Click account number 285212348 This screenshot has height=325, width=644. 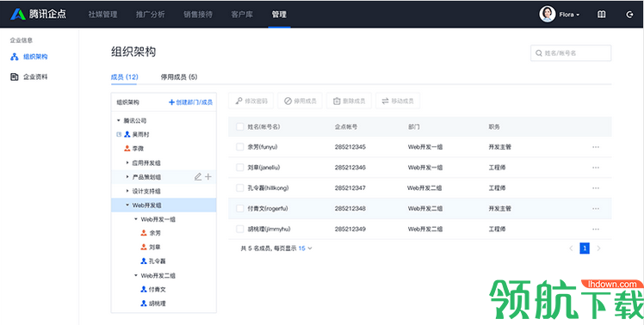point(350,208)
